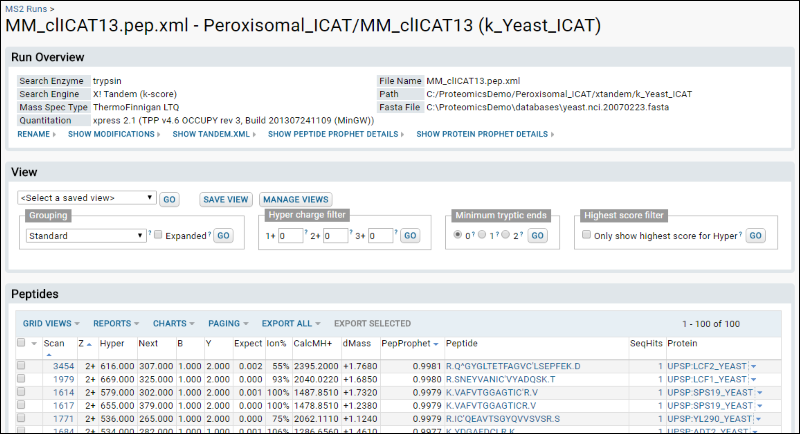Open the Charts menu
The image size is (800, 434).
coord(174,323)
